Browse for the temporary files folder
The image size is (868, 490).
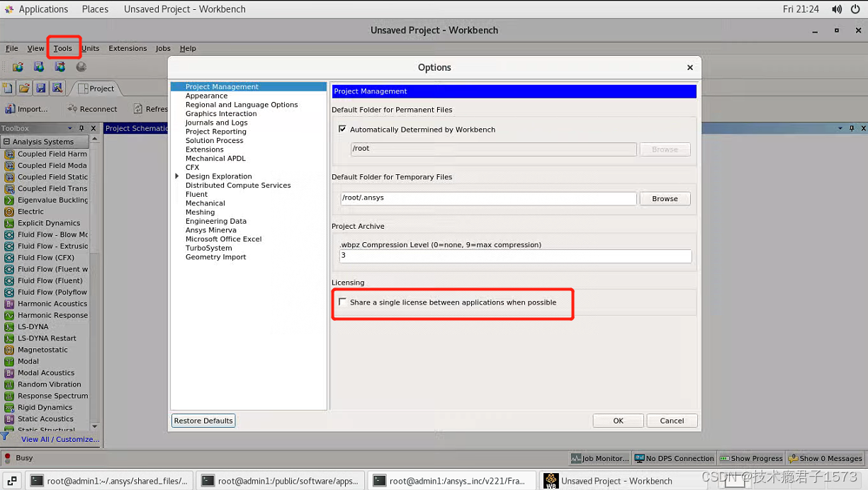[665, 198]
